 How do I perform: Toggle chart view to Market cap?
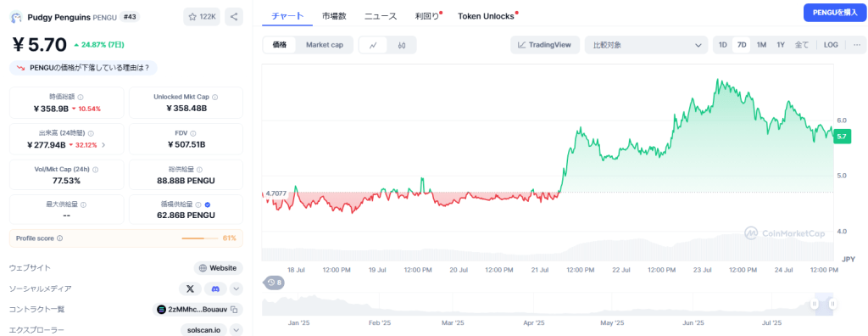click(325, 45)
